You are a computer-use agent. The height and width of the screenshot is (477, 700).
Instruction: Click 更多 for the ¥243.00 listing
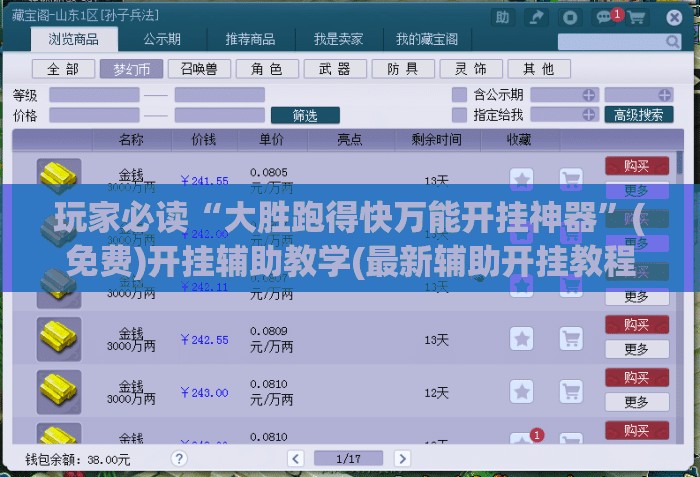coord(637,402)
